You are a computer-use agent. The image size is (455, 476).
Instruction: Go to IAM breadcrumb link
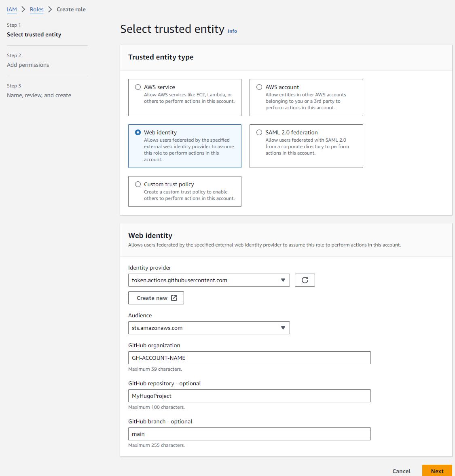click(12, 9)
